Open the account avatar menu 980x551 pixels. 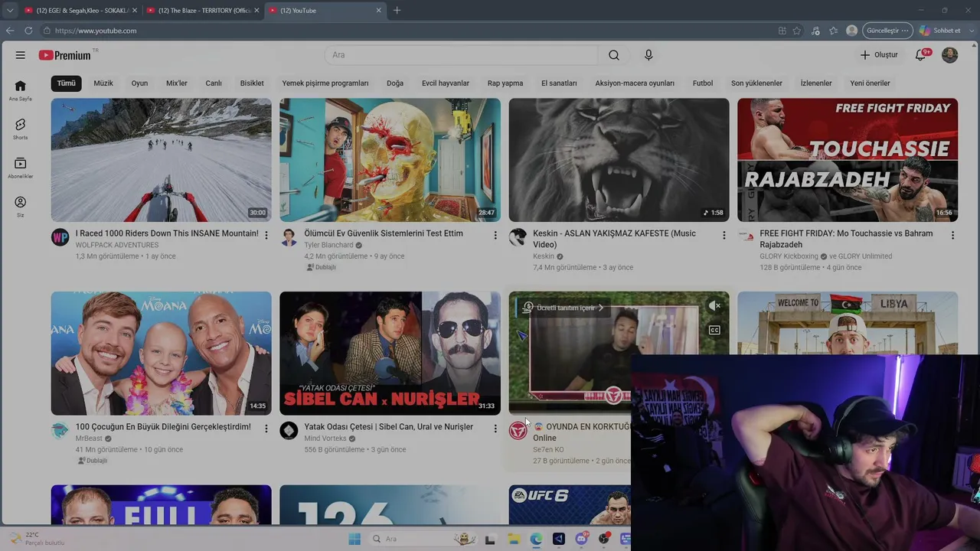(949, 55)
